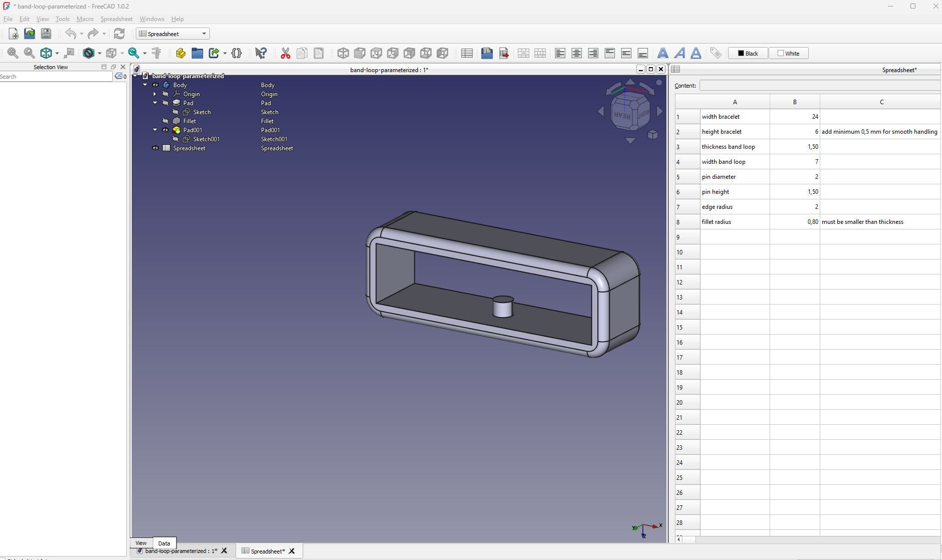
Task: Apply bold text style to cell
Action: click(x=663, y=53)
